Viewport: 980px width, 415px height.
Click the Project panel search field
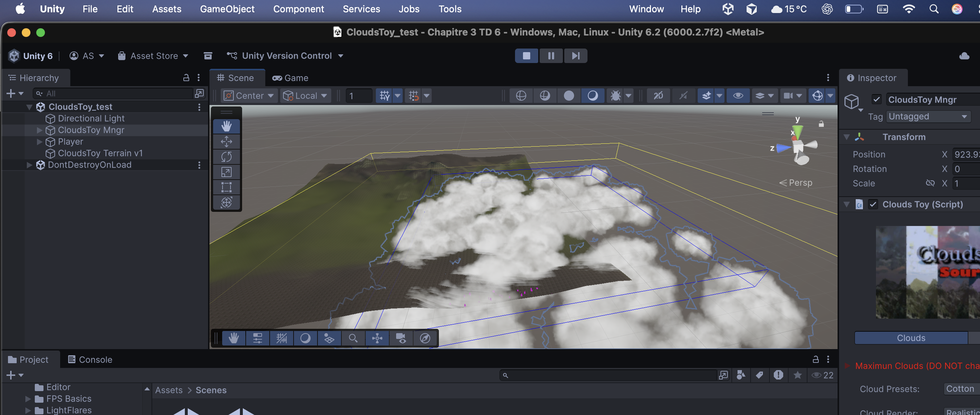[609, 375]
